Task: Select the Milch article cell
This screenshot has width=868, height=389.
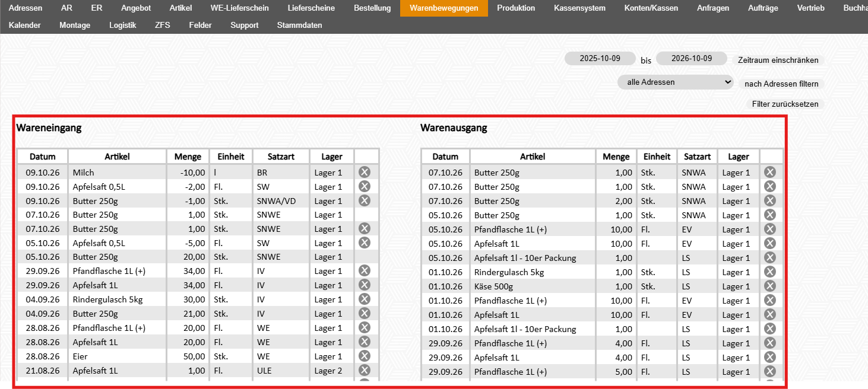Action: point(117,173)
